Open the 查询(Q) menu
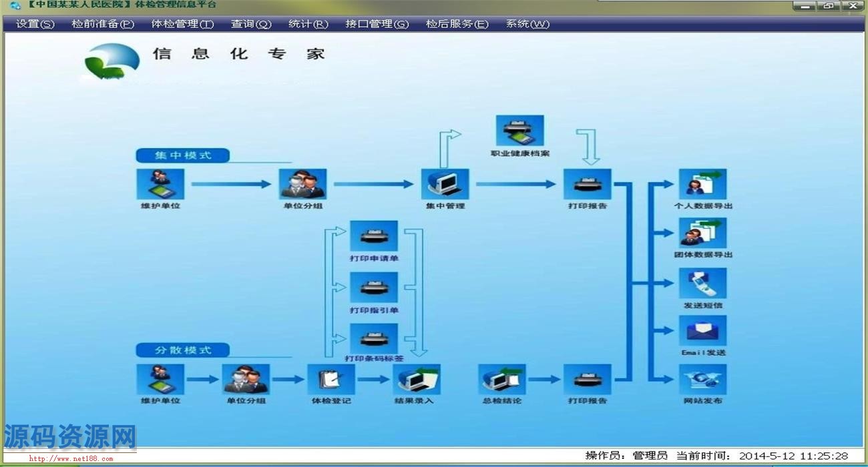The width and height of the screenshot is (868, 467). click(251, 24)
